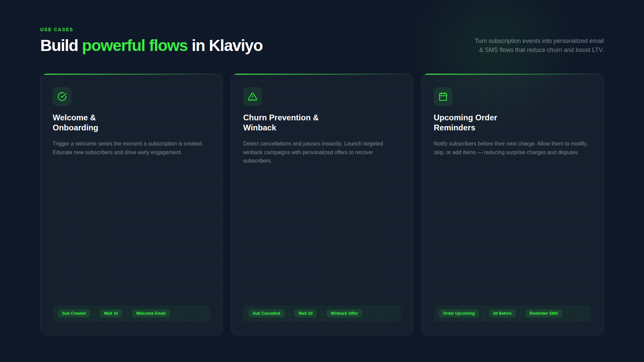Select the Welcome Email flow chip
This screenshot has height=362, width=644.
151,313
